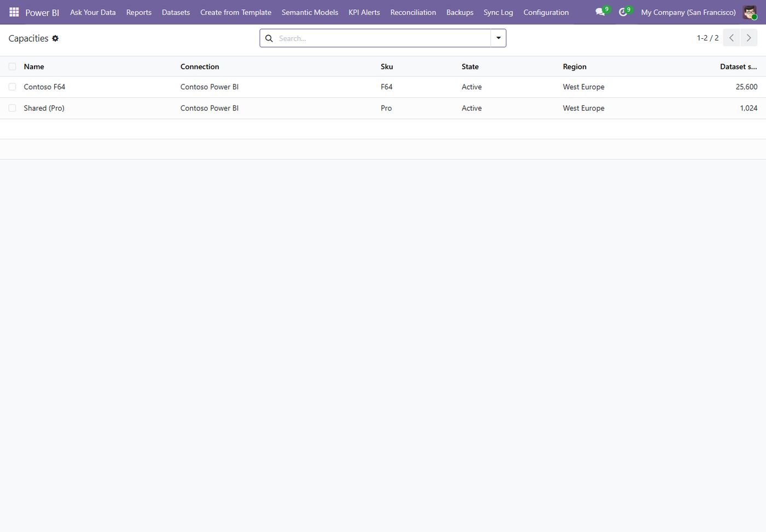Go to the previous page of records
766x532 pixels.
(x=732, y=38)
